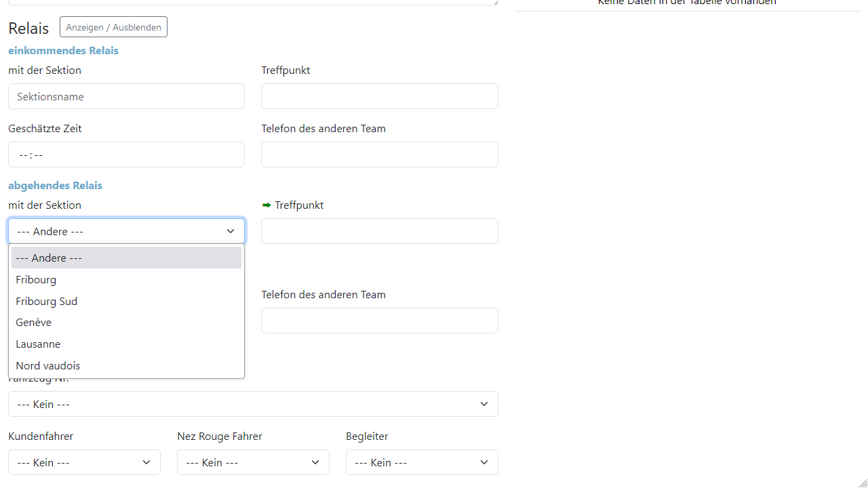
Task: Click the Treffpunkt field under einkommendes Relais
Action: point(379,96)
